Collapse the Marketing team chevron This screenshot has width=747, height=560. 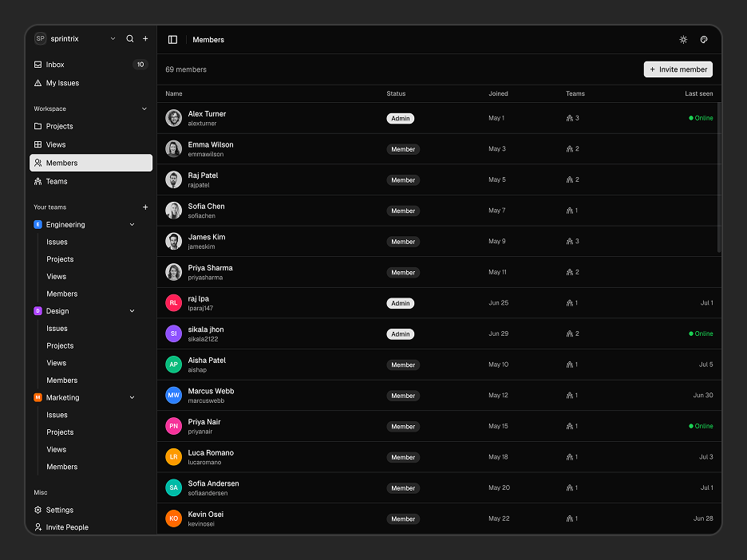coord(132,397)
